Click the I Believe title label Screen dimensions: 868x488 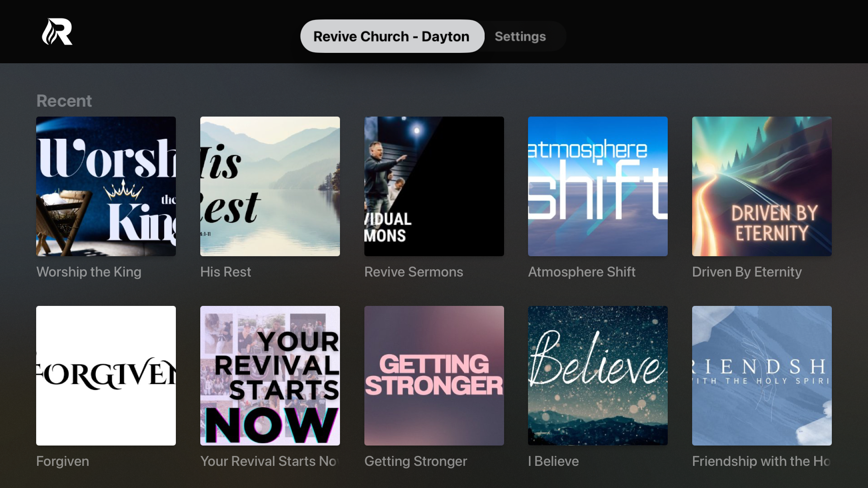tap(553, 461)
